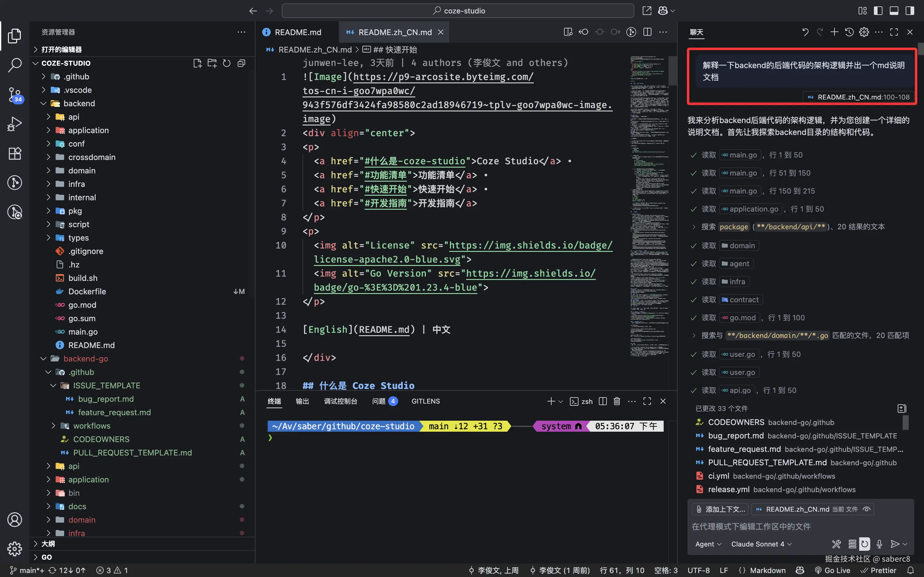Toggle bottom panel visibility in title bar

click(894, 11)
